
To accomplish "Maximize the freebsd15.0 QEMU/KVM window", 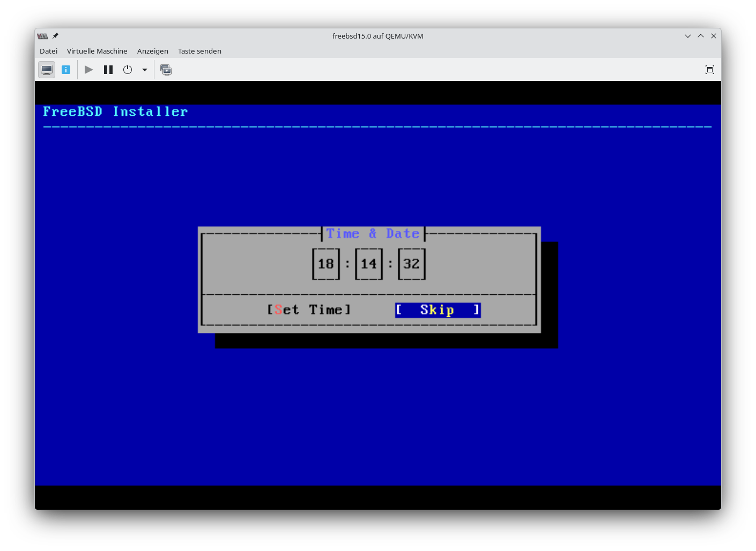I will 700,36.
